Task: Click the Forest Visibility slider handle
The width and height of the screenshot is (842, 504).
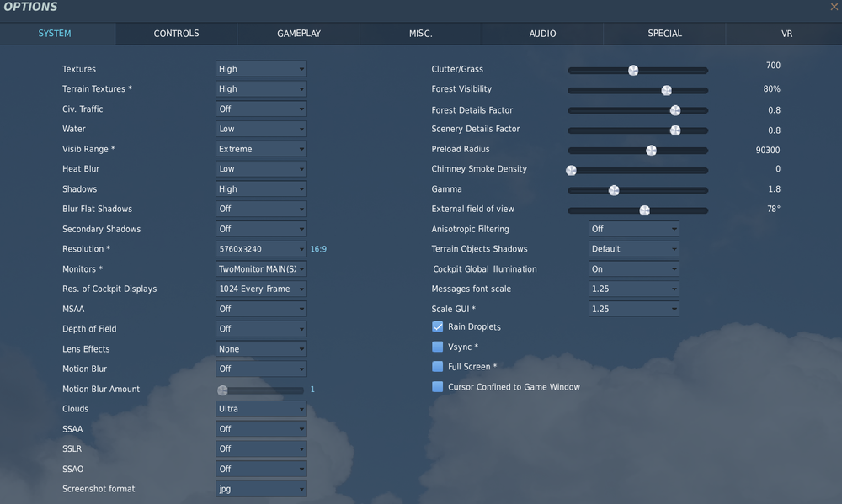Action: (x=666, y=90)
